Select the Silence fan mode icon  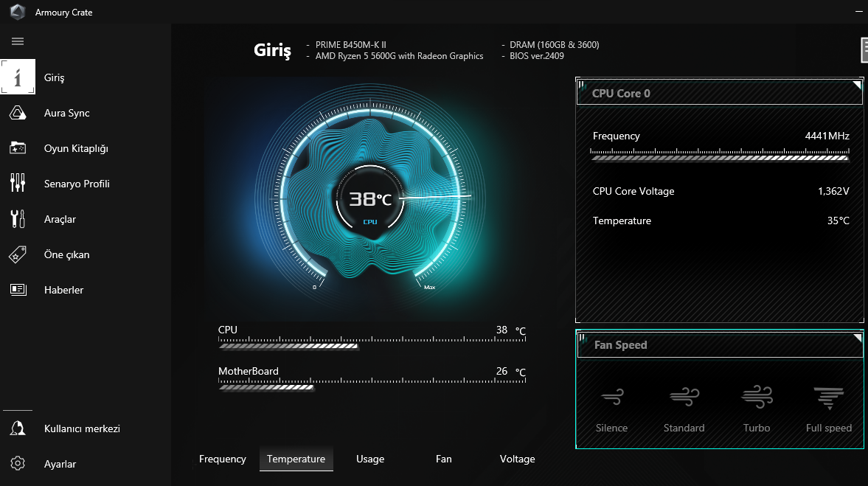[611, 396]
